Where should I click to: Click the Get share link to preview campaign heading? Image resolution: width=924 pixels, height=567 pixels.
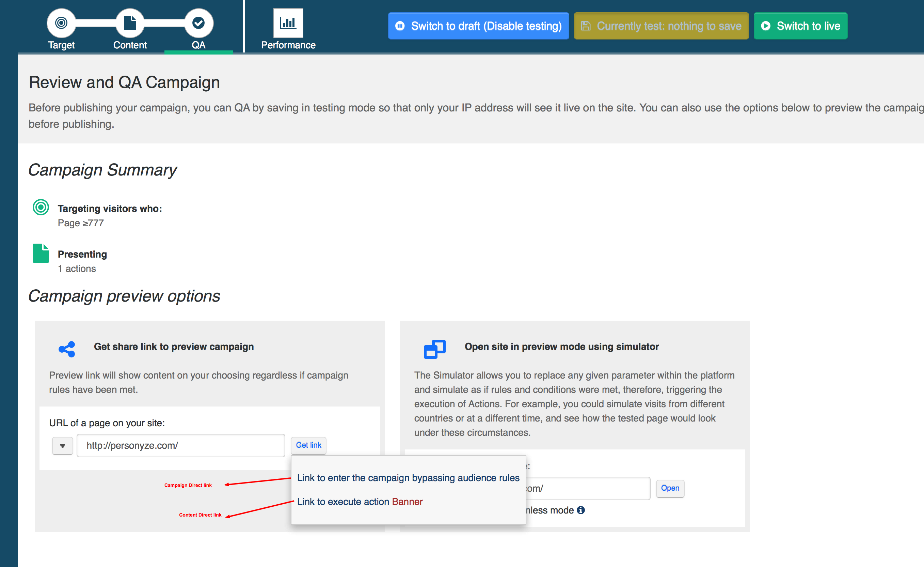coord(174,347)
